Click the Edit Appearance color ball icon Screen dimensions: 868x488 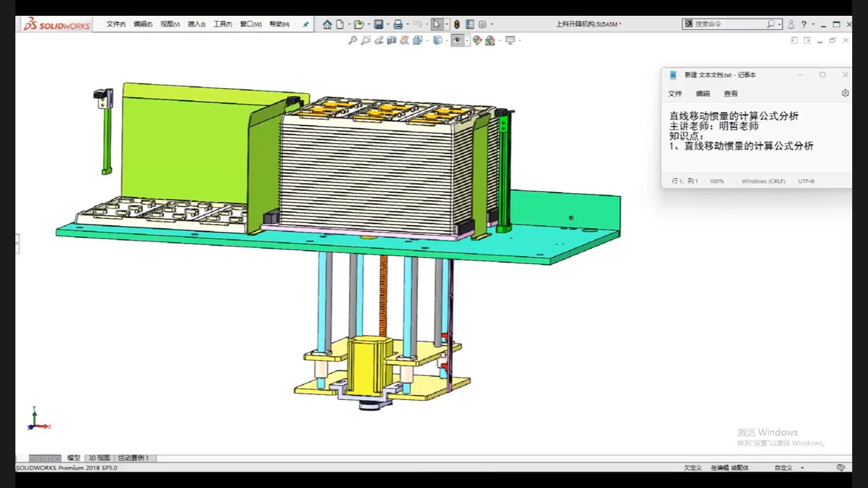(477, 41)
